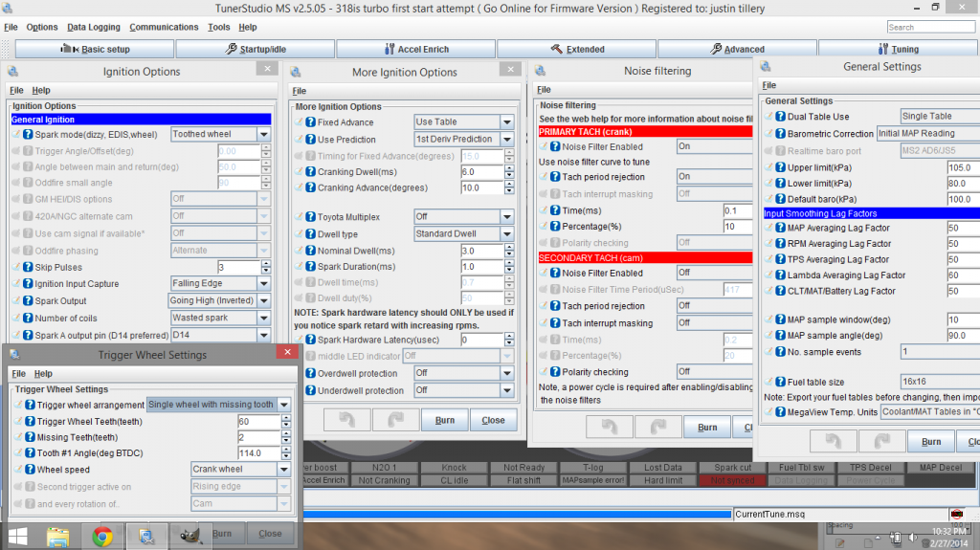Image resolution: width=980 pixels, height=550 pixels.
Task: Open help icon for Missing Teeth
Action: tap(30, 437)
